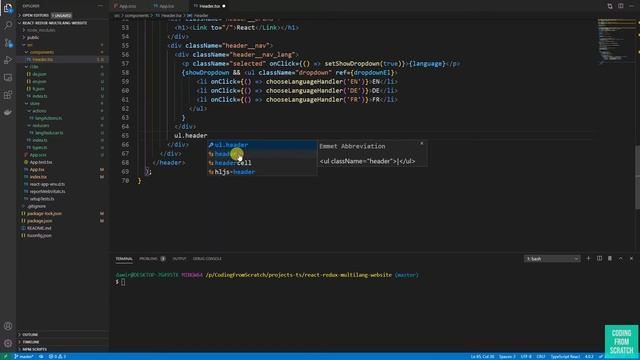Open the Manage gear icon

tap(8, 343)
